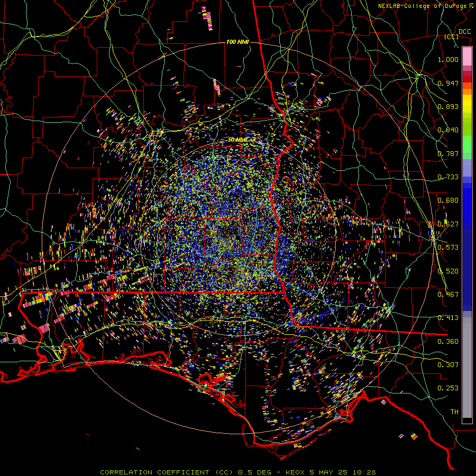Pick the bright green color bar segment
Viewport: 476px width, 476px height.
(x=467, y=144)
